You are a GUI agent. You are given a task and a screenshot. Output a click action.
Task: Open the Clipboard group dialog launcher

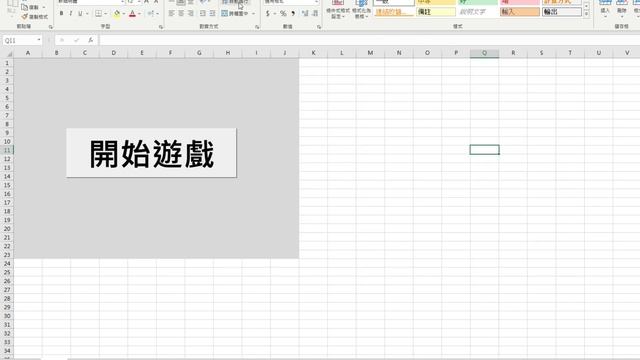pyautogui.click(x=51, y=27)
